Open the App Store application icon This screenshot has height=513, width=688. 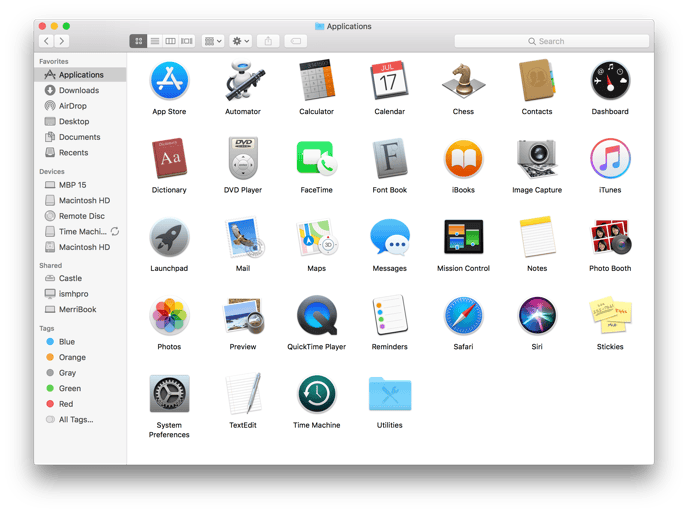[x=169, y=81]
